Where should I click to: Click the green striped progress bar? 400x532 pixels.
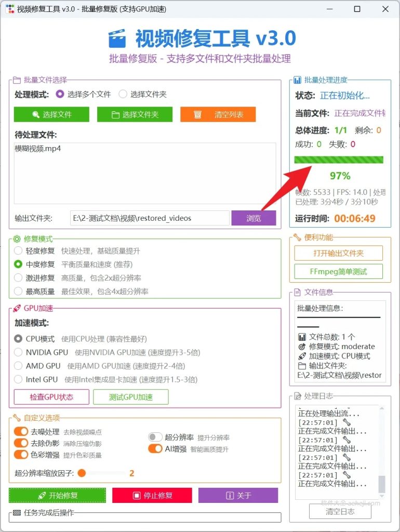point(339,160)
